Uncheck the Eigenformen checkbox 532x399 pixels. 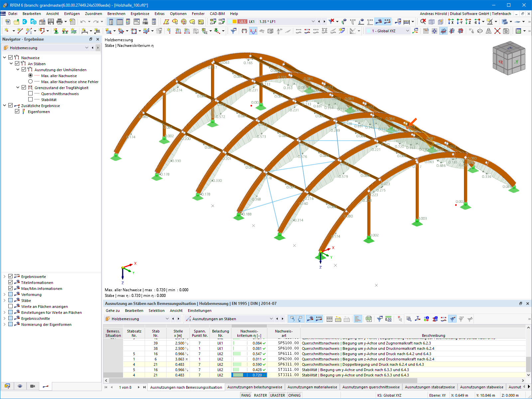(17, 111)
